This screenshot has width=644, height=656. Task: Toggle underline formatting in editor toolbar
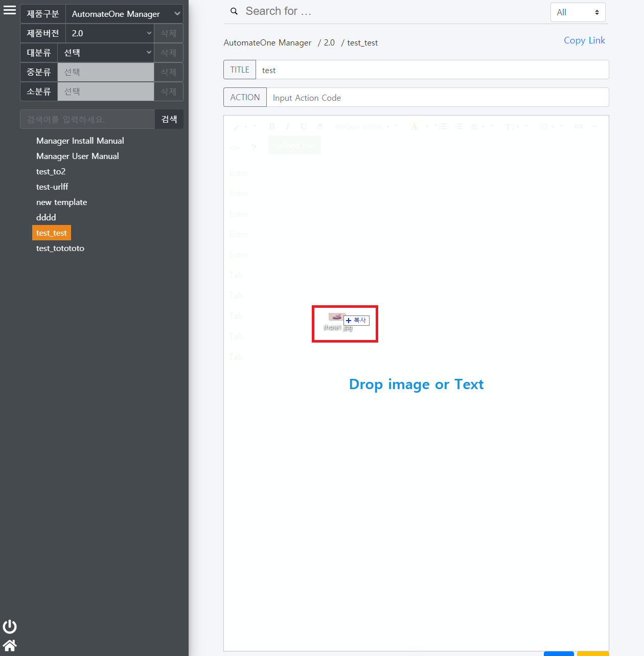304,126
